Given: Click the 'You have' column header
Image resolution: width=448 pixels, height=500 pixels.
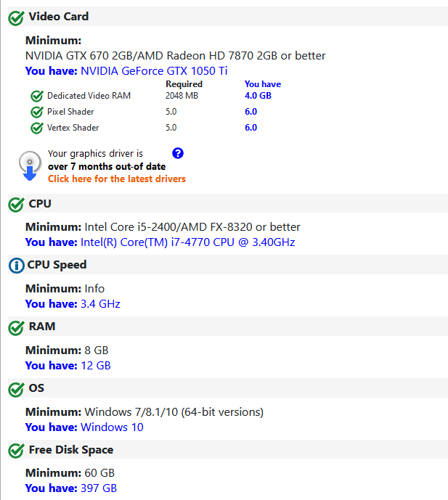Looking at the screenshot, I should pos(263,84).
